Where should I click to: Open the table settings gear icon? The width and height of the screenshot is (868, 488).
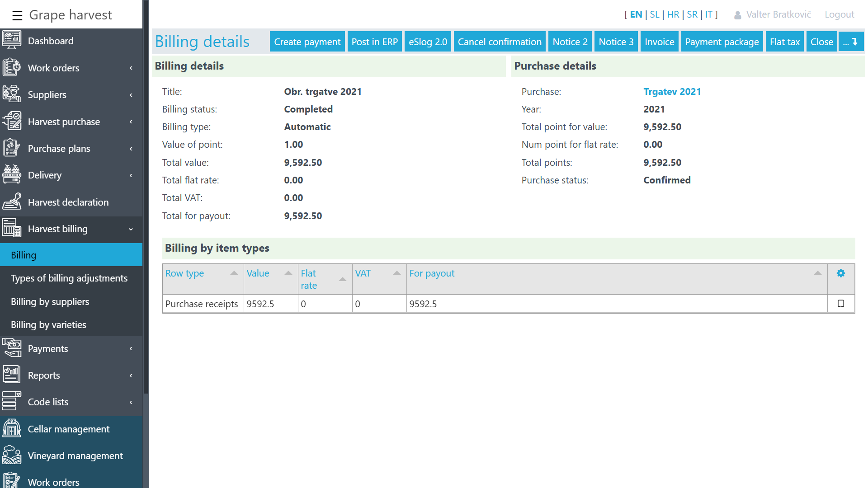pyautogui.click(x=840, y=273)
